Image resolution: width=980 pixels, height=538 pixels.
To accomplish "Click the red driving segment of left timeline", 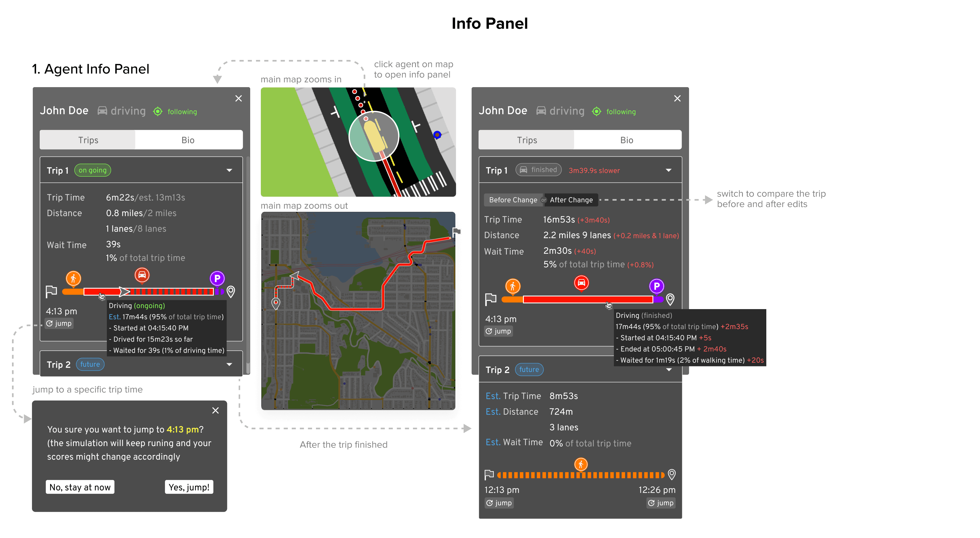I will [110, 292].
